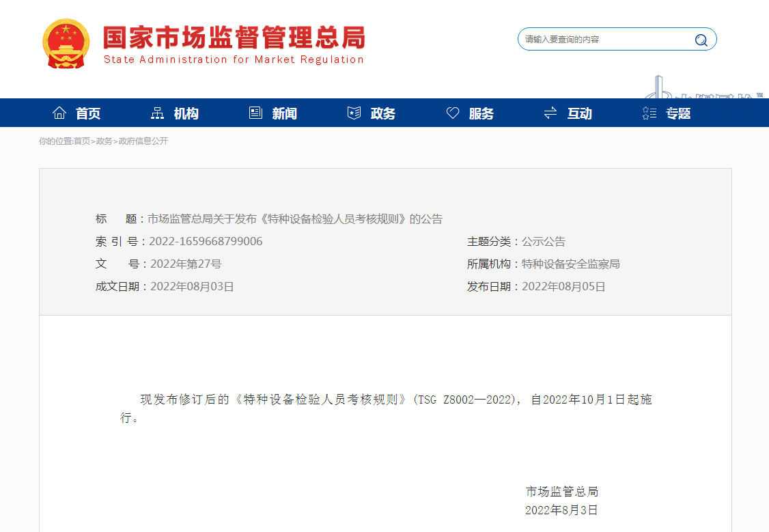
Task: Click the 政府信息公开 breadcrumb link
Action: 143,141
